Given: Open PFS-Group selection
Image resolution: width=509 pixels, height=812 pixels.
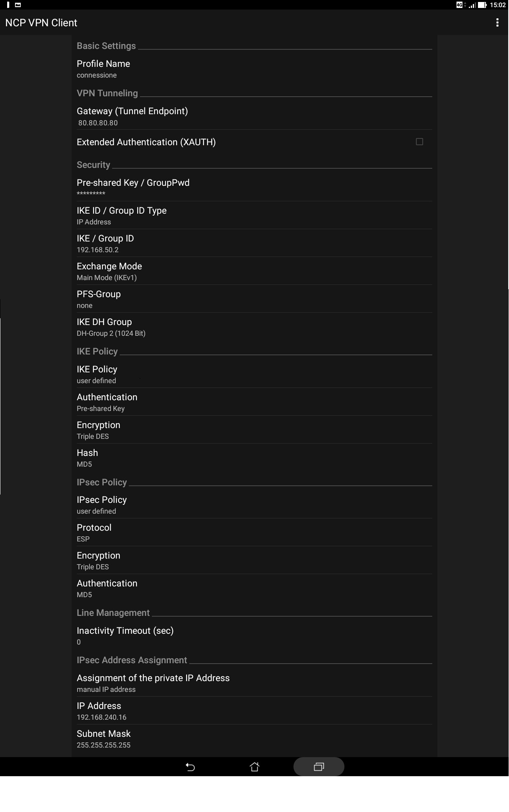Looking at the screenshot, I should pos(254,299).
